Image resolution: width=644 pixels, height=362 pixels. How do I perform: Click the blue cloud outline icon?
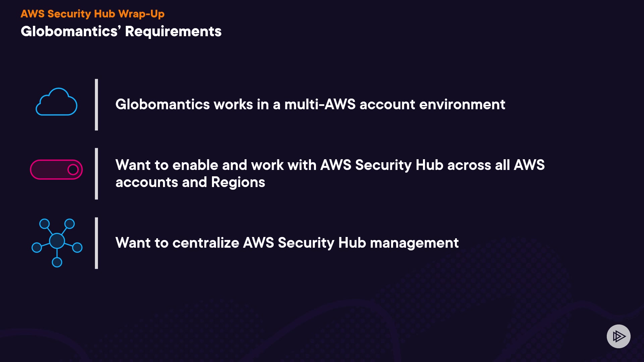click(56, 102)
